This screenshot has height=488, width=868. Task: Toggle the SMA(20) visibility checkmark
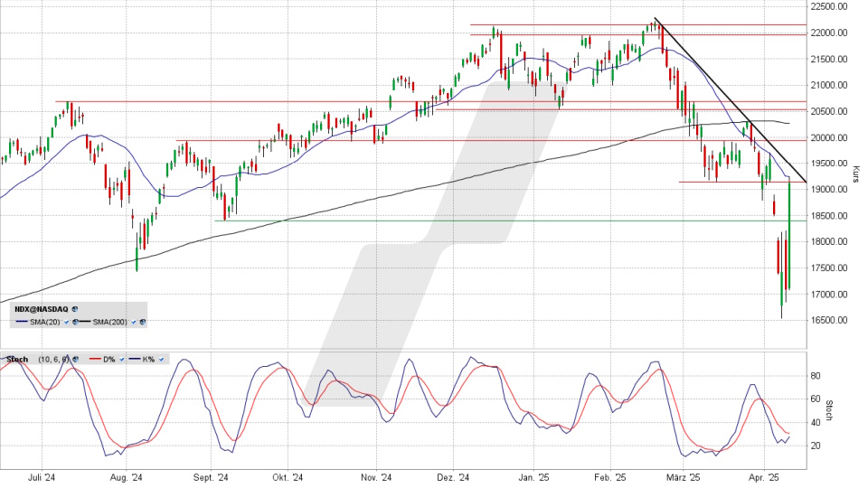click(x=66, y=322)
